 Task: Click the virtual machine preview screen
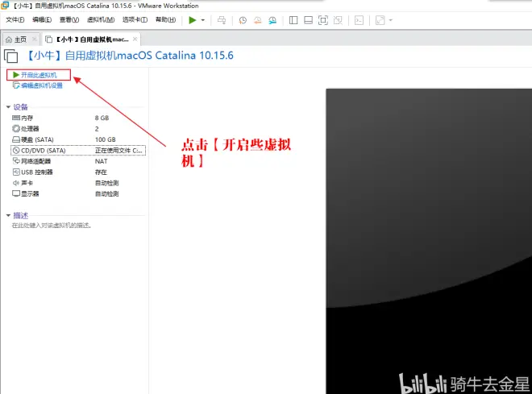click(429, 241)
